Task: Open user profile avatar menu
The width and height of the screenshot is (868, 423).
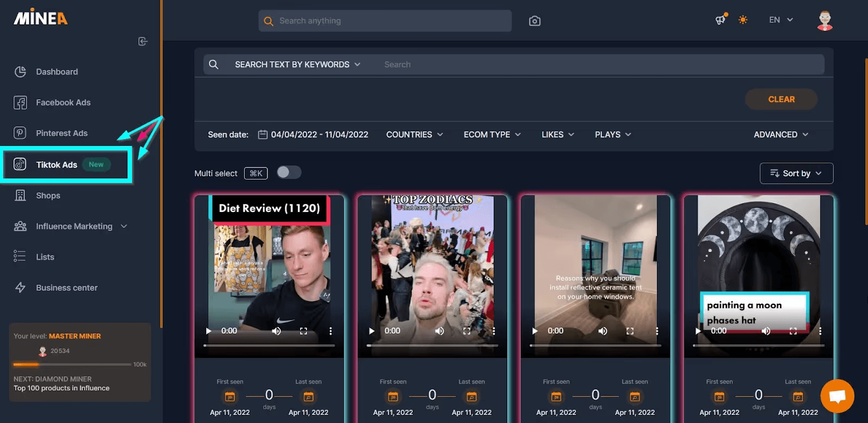Action: tap(825, 21)
